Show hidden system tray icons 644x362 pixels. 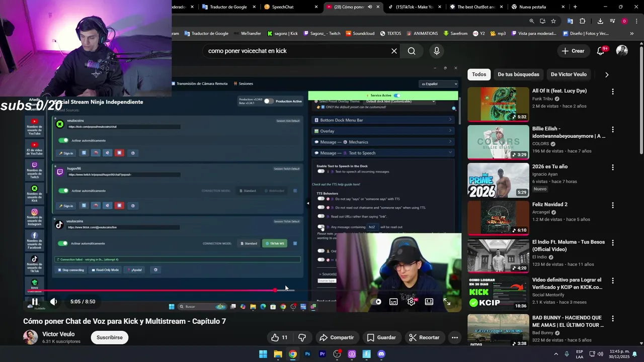point(556,354)
